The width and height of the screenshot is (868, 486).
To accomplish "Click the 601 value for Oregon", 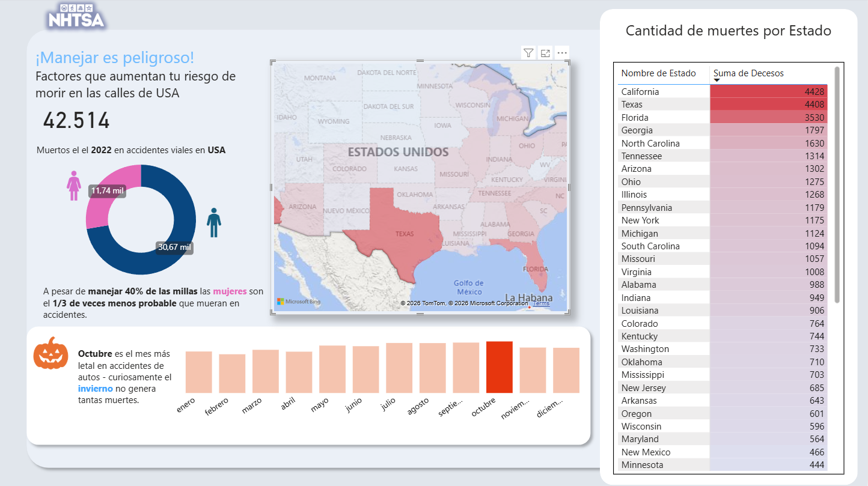I will 817,413.
